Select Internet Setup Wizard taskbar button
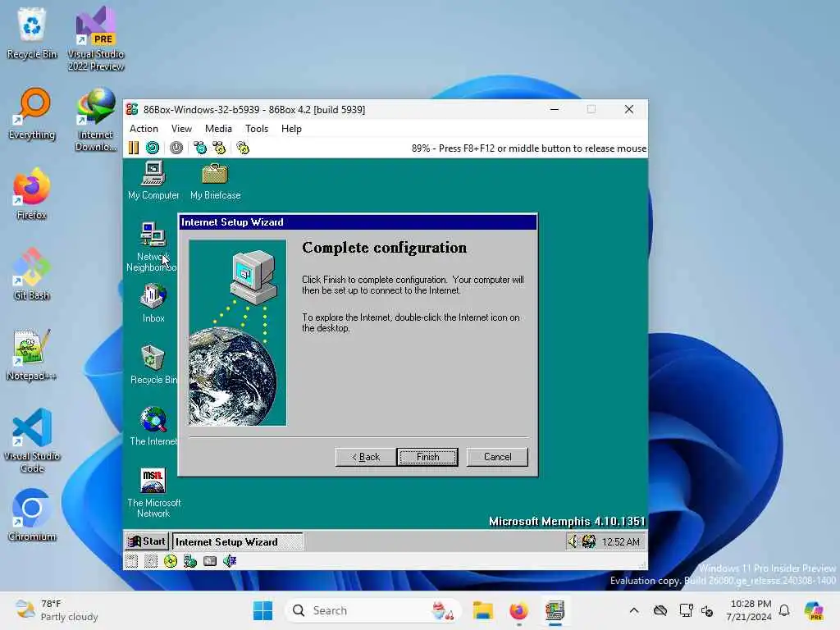The height and width of the screenshot is (630, 840). point(237,541)
